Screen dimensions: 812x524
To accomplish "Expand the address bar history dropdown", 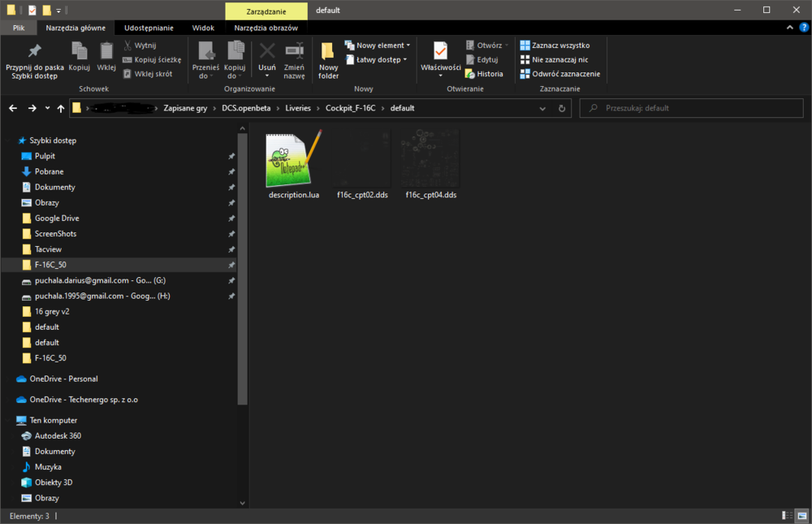I will [542, 108].
